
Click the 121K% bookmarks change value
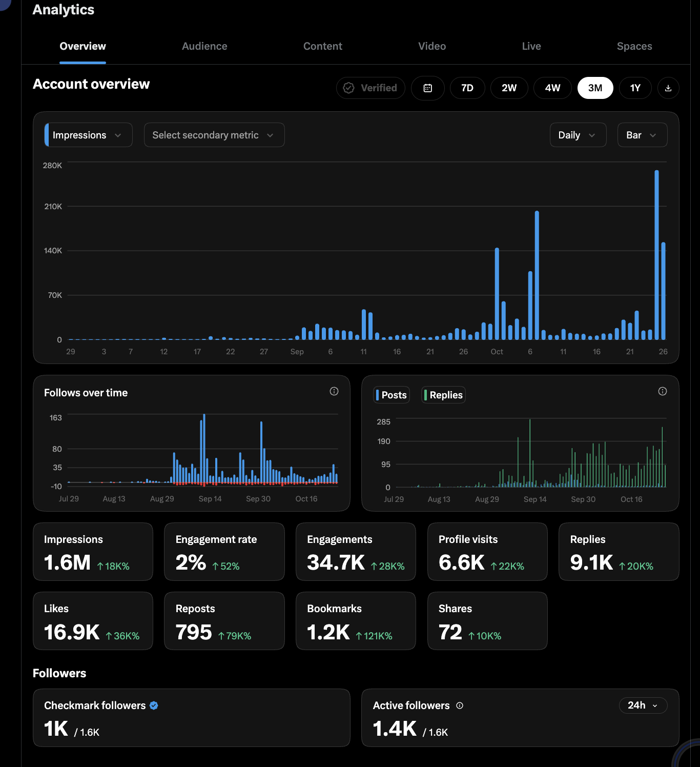pyautogui.click(x=374, y=636)
